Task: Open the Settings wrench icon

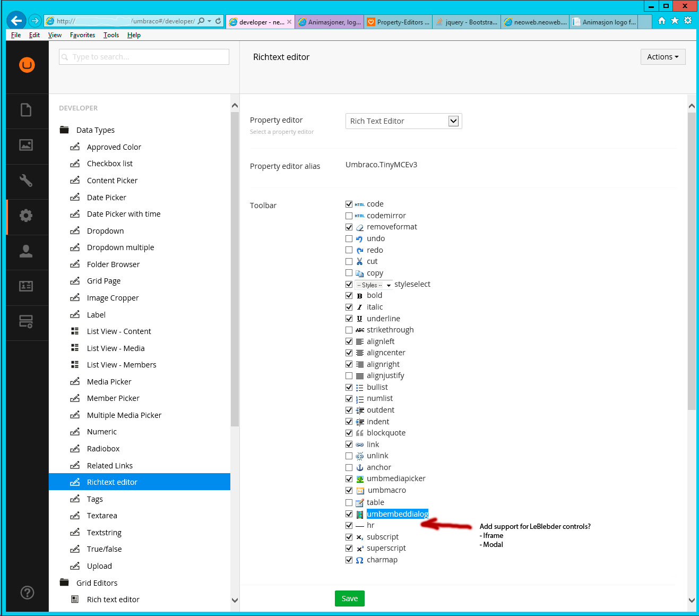Action: (26, 181)
